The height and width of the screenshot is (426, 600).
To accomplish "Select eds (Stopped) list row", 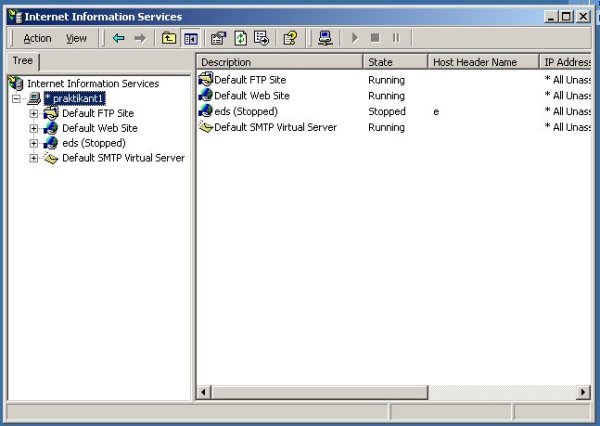I will pyautogui.click(x=394, y=111).
